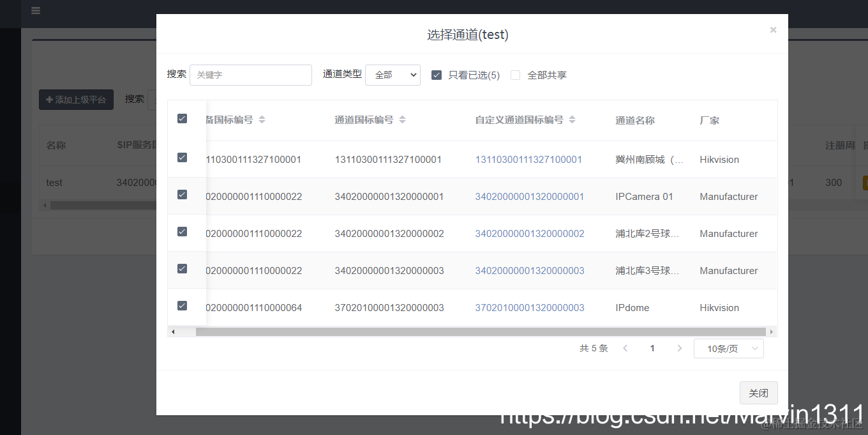Click the 关闭 button
Image resolution: width=868 pixels, height=435 pixels.
point(758,392)
